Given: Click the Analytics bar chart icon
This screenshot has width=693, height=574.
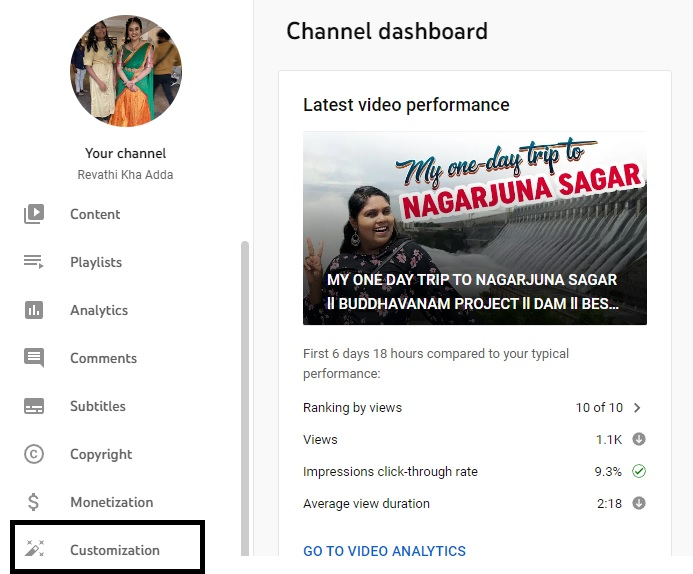Looking at the screenshot, I should (34, 310).
